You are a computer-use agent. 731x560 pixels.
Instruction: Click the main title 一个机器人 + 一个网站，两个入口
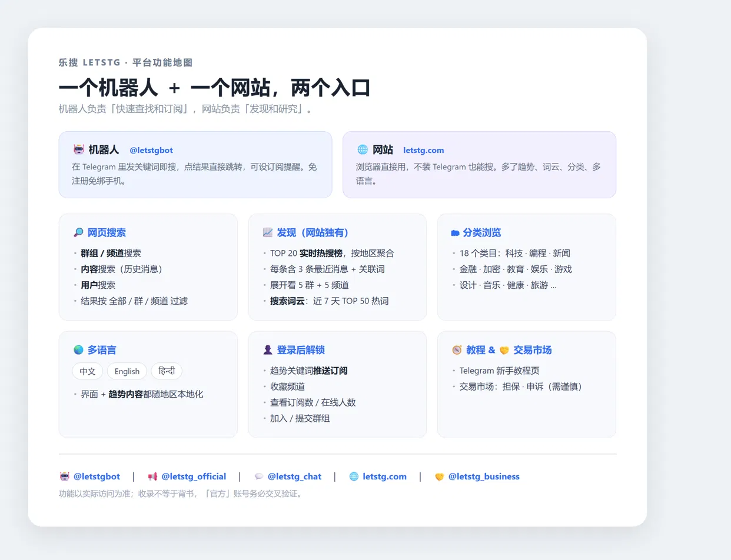(x=214, y=88)
